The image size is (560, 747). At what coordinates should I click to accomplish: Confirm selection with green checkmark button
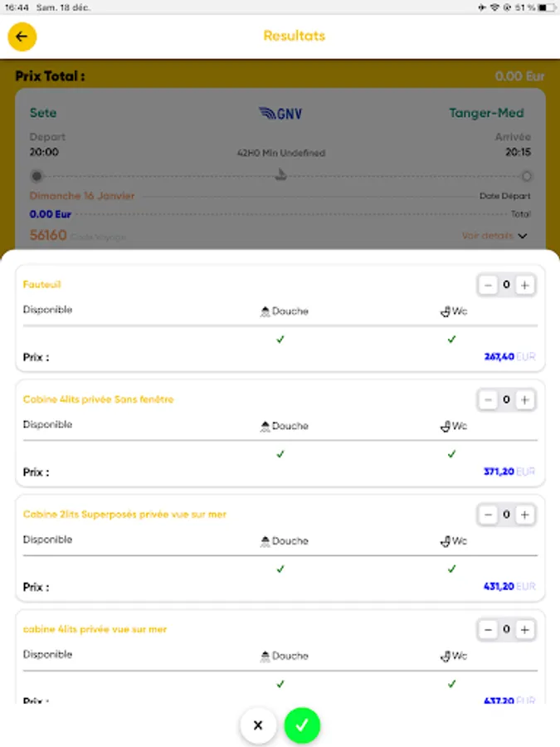click(302, 725)
